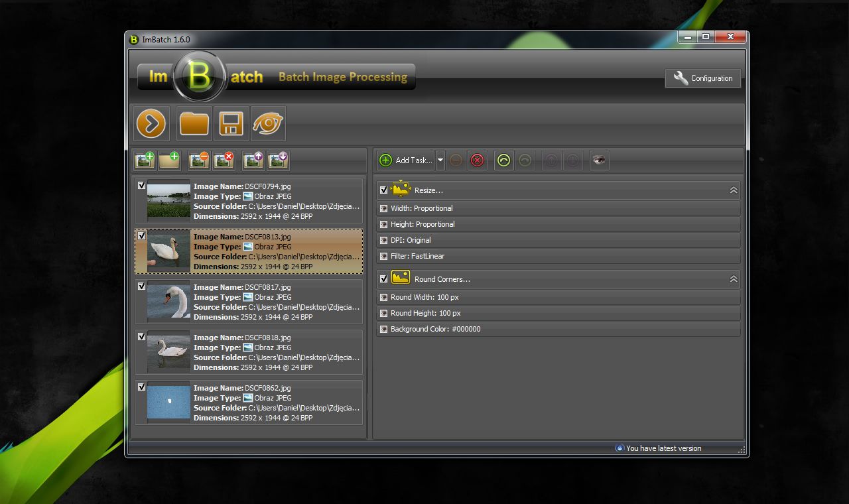Click the 'You have latest version' status text

tap(663, 448)
